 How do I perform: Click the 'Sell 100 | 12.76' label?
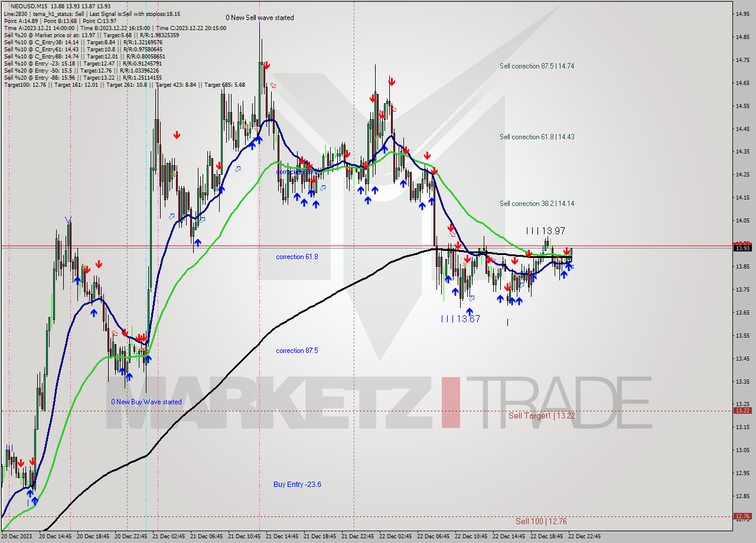(x=541, y=521)
